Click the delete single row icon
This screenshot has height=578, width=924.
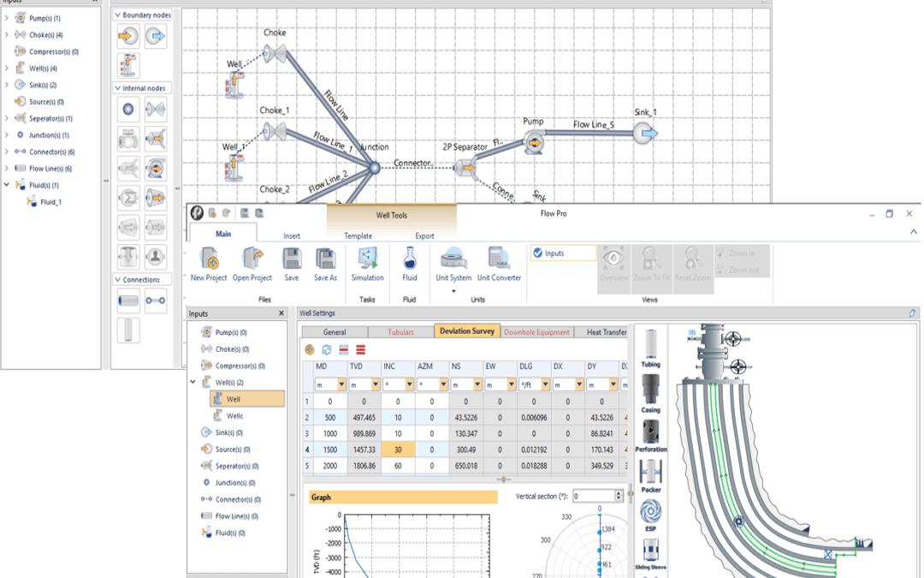click(x=344, y=349)
